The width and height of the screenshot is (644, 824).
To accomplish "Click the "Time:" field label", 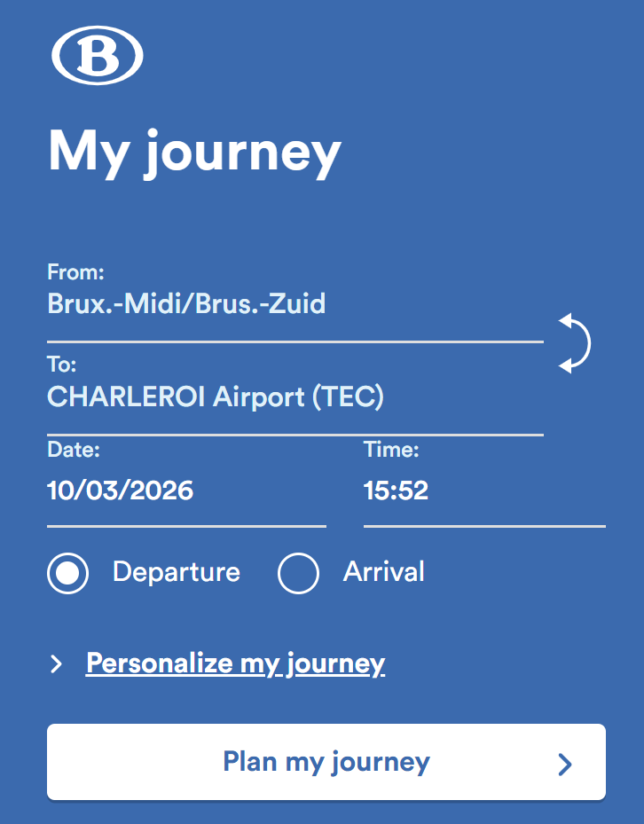I will click(391, 450).
